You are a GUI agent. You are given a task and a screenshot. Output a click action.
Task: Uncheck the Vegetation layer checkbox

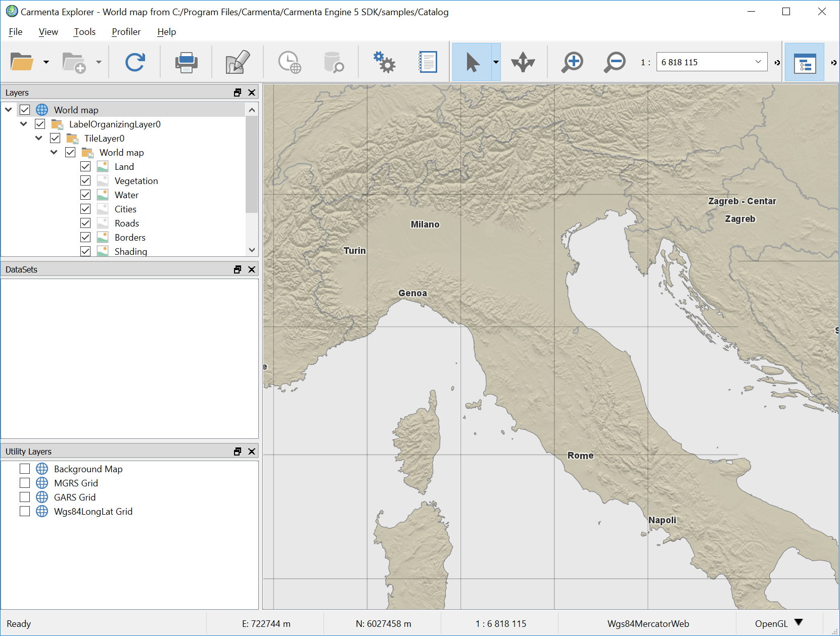click(85, 180)
